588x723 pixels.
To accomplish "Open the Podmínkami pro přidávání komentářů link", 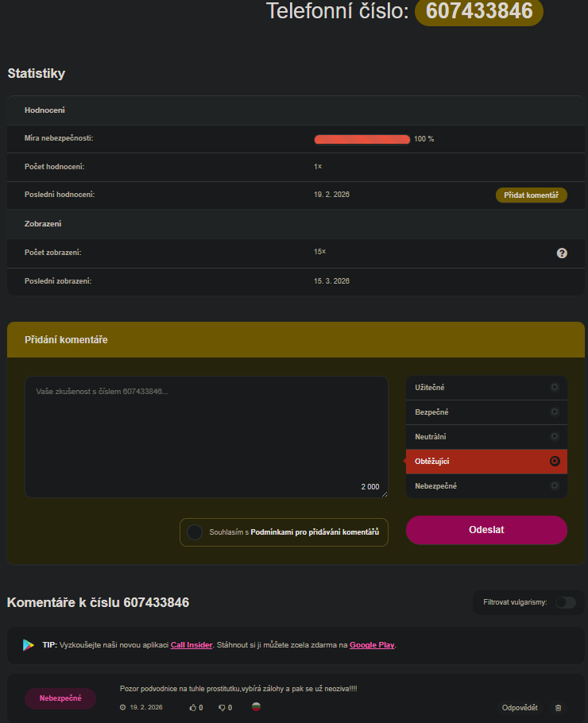I will pyautogui.click(x=315, y=532).
